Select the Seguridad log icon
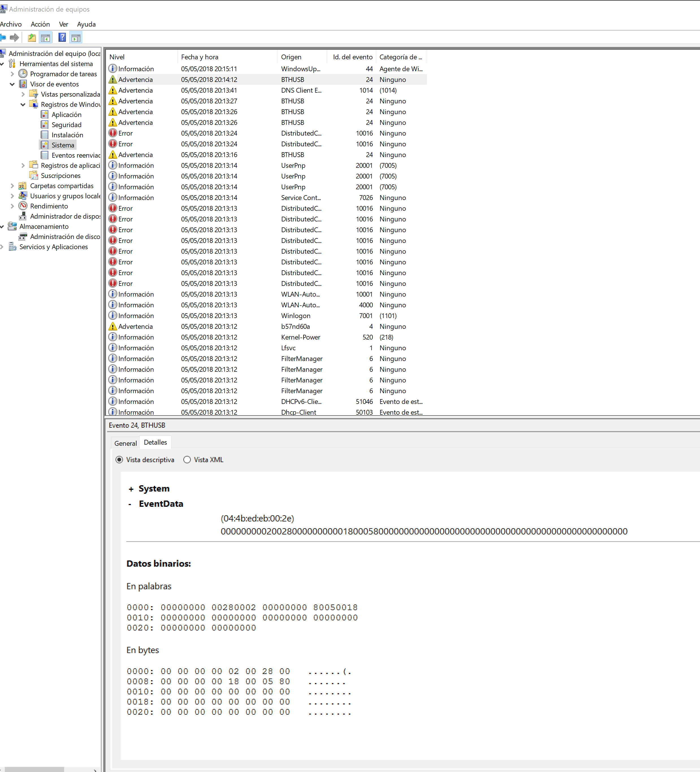 (x=44, y=125)
